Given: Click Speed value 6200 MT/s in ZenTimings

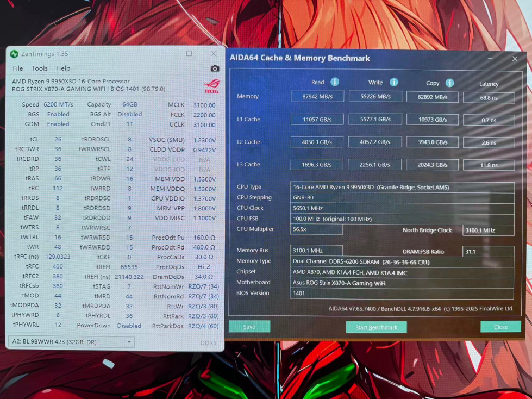Looking at the screenshot, I should coord(58,104).
